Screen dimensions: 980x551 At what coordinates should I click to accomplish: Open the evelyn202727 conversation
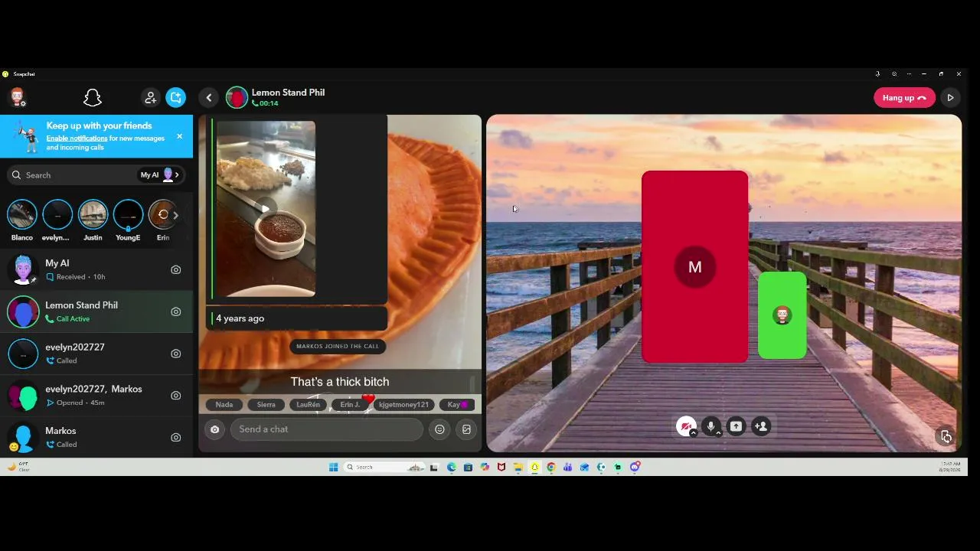pos(96,354)
